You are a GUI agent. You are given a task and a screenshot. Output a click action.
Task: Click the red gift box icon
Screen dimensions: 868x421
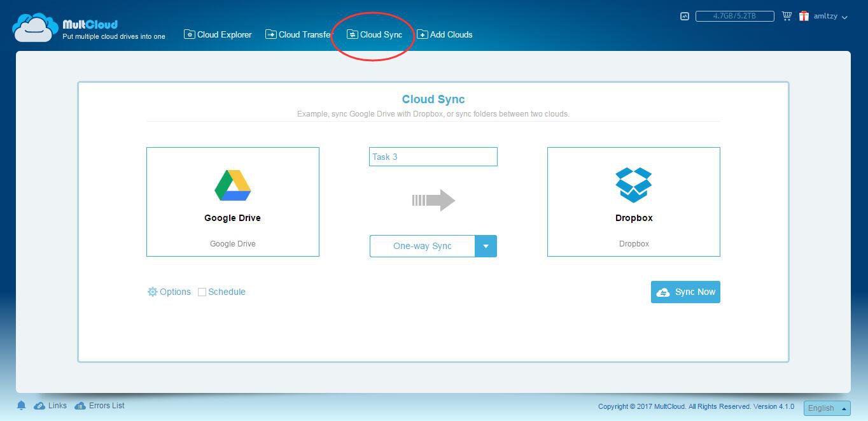804,16
